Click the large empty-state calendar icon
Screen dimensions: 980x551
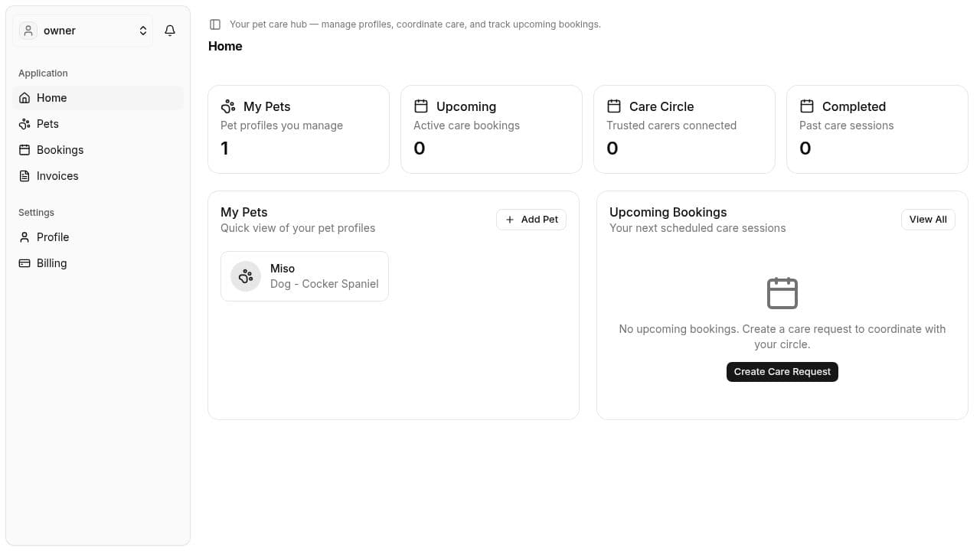pyautogui.click(x=782, y=294)
